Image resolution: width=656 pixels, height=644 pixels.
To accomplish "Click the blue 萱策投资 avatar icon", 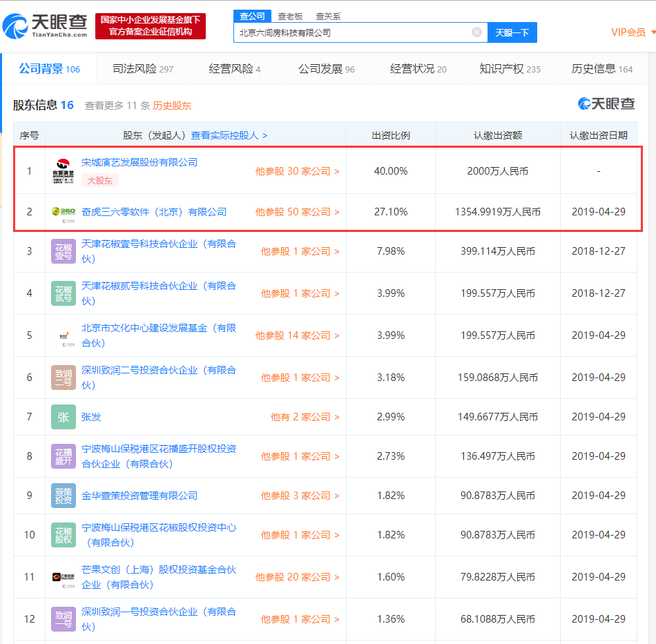I will point(63,496).
